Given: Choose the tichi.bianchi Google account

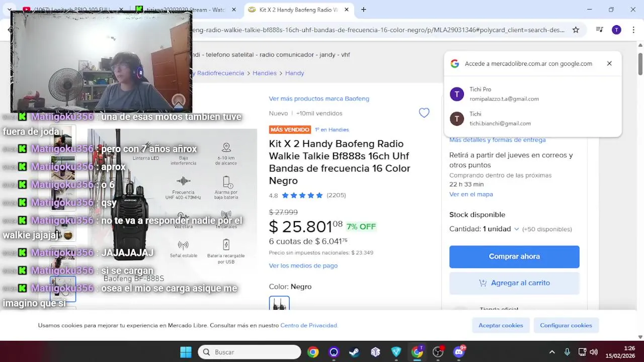Looking at the screenshot, I should click(533, 119).
